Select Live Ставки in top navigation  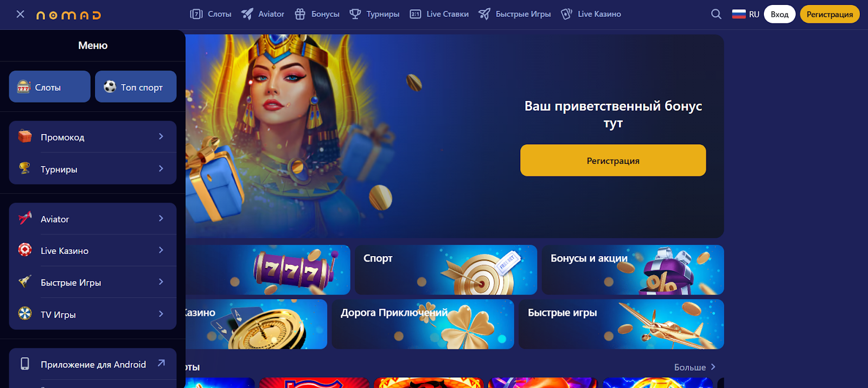[x=439, y=14]
